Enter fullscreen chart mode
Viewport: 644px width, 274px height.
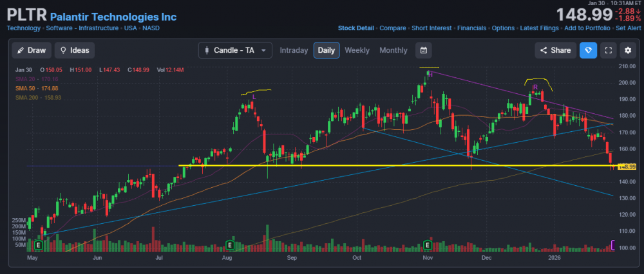(609, 50)
